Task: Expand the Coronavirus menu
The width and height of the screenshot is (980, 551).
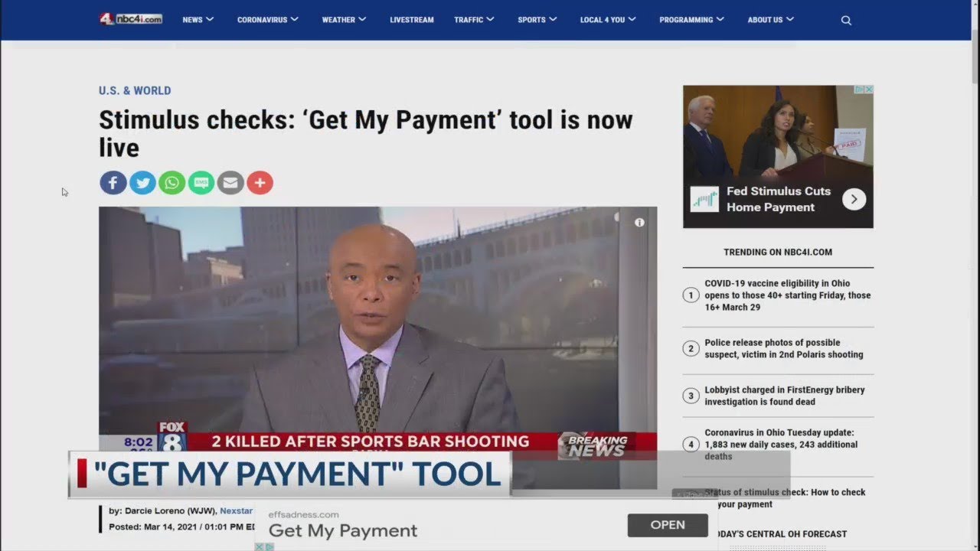Action: coord(267,20)
